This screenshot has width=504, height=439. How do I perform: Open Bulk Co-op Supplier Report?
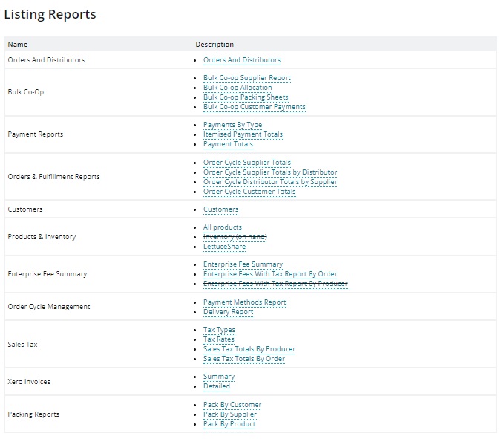(246, 78)
